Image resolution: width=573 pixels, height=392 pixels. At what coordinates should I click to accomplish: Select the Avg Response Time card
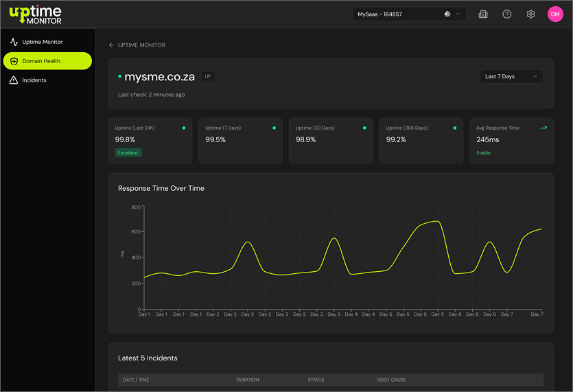click(x=512, y=141)
